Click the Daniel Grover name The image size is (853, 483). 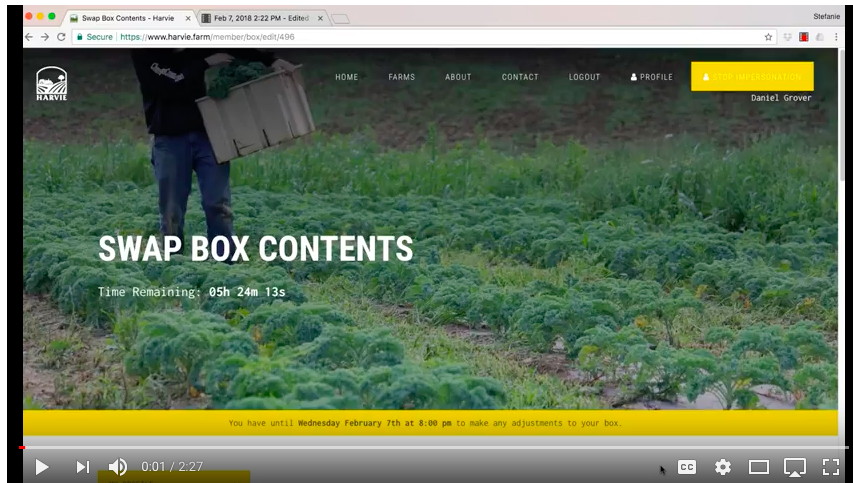pos(781,98)
